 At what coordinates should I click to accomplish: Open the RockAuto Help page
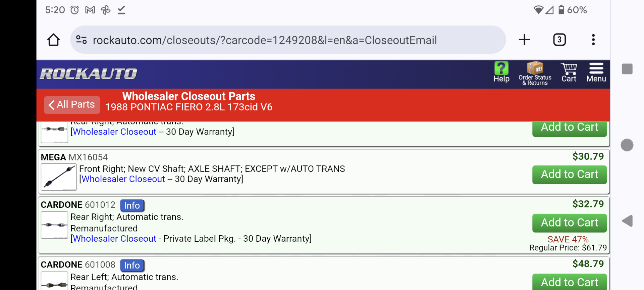point(501,72)
